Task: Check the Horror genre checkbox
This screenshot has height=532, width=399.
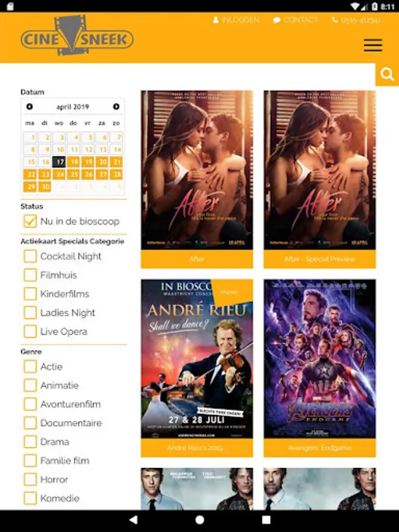Action: pos(30,479)
